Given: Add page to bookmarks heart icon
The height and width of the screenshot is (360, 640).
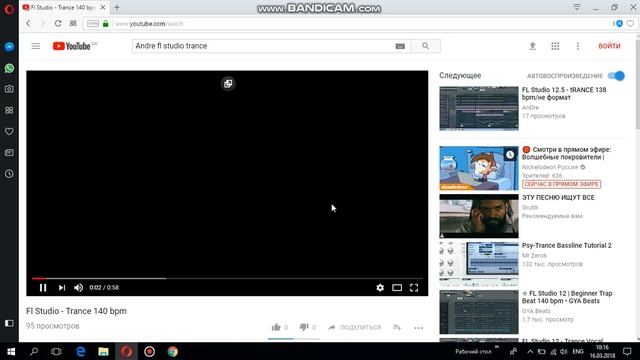Looking at the screenshot, I should pyautogui.click(x=631, y=24).
